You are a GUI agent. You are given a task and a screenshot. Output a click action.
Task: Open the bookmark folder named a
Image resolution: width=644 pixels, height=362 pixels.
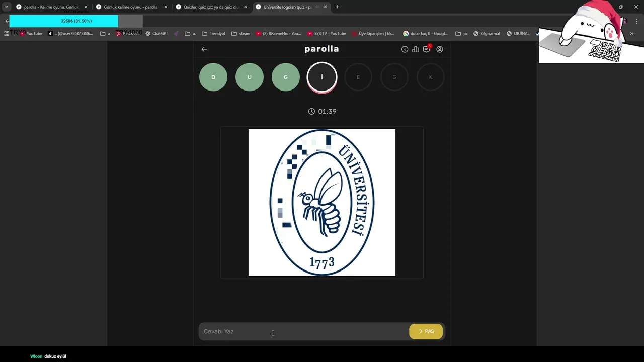pos(105,34)
